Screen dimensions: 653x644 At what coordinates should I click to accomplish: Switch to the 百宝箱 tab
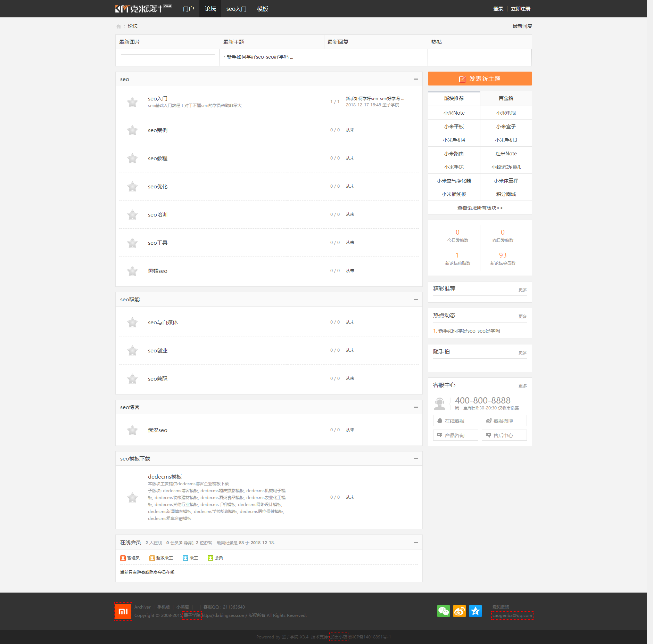point(506,98)
